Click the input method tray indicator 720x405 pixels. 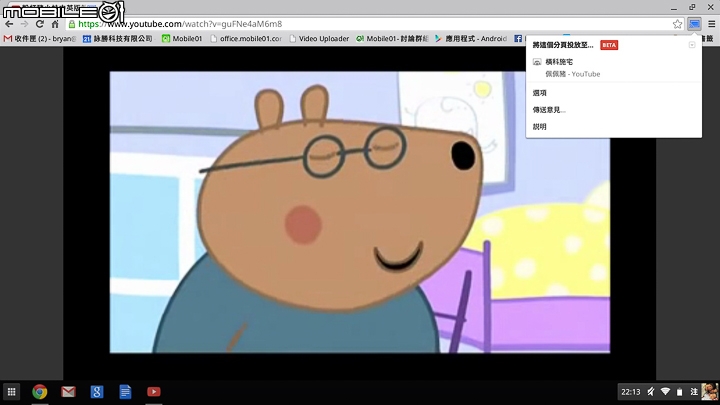[694, 392]
